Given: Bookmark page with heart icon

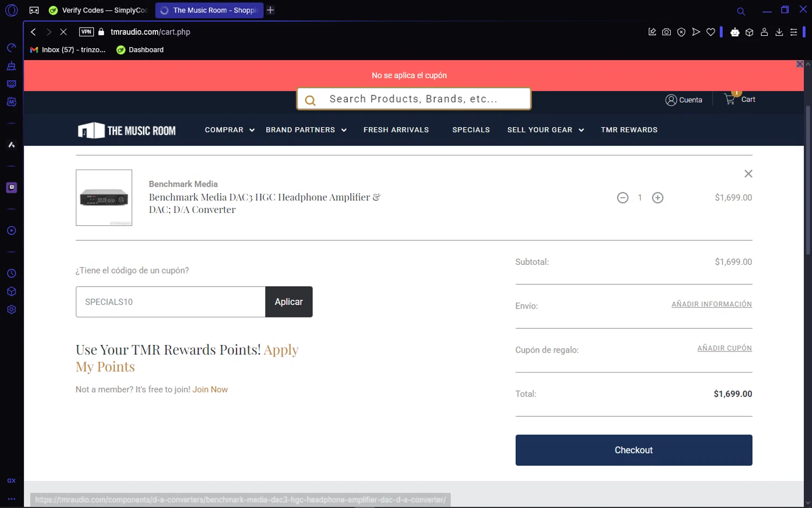Looking at the screenshot, I should [x=711, y=32].
